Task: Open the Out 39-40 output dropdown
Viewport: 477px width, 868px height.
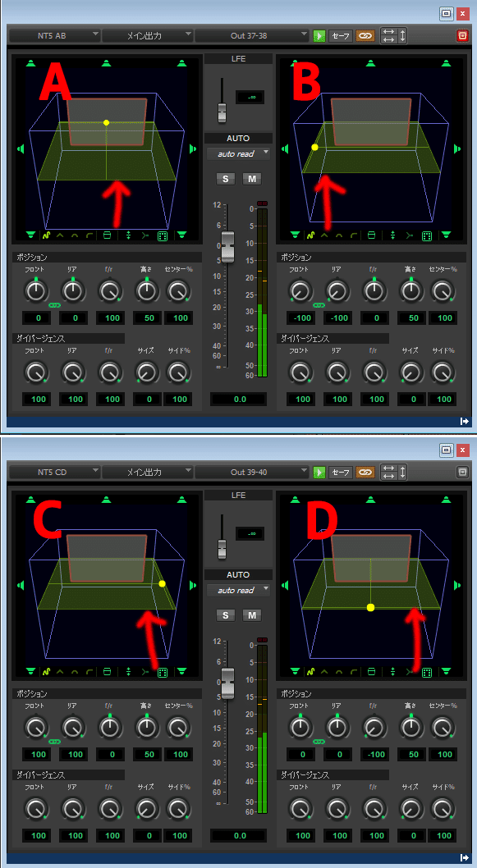Action: tap(252, 473)
